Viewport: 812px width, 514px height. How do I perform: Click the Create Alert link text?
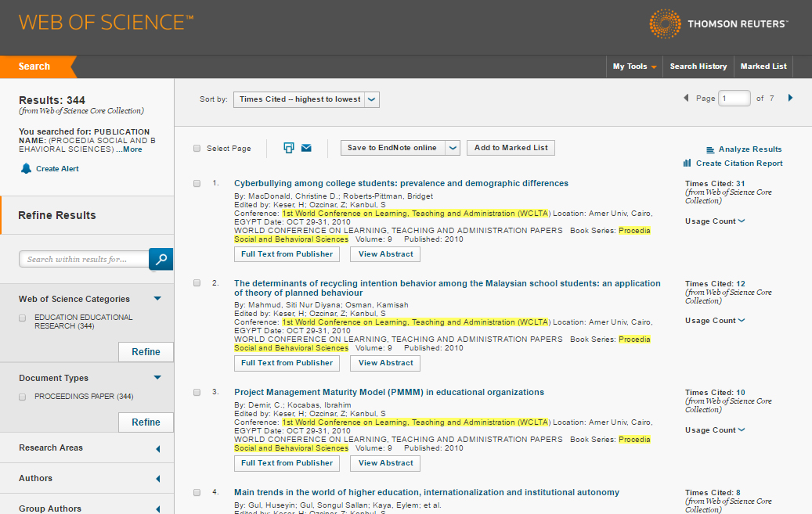point(57,169)
